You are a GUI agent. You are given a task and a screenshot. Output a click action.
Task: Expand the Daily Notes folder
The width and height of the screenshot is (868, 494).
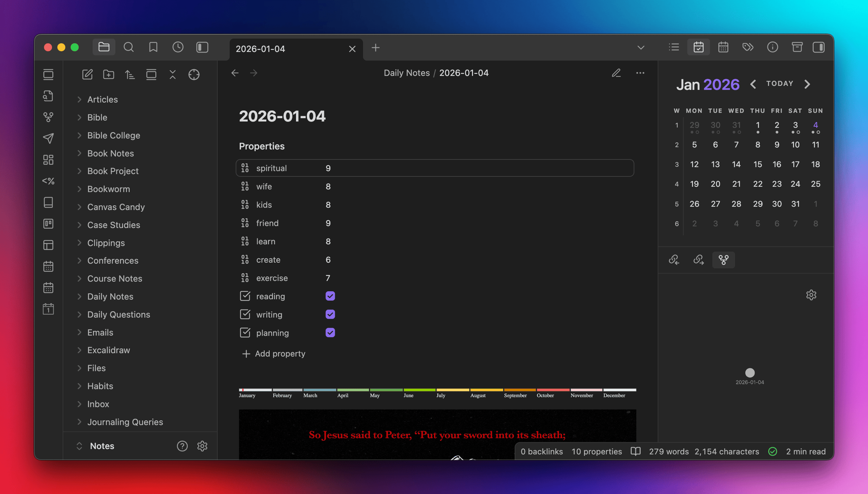[110, 296]
